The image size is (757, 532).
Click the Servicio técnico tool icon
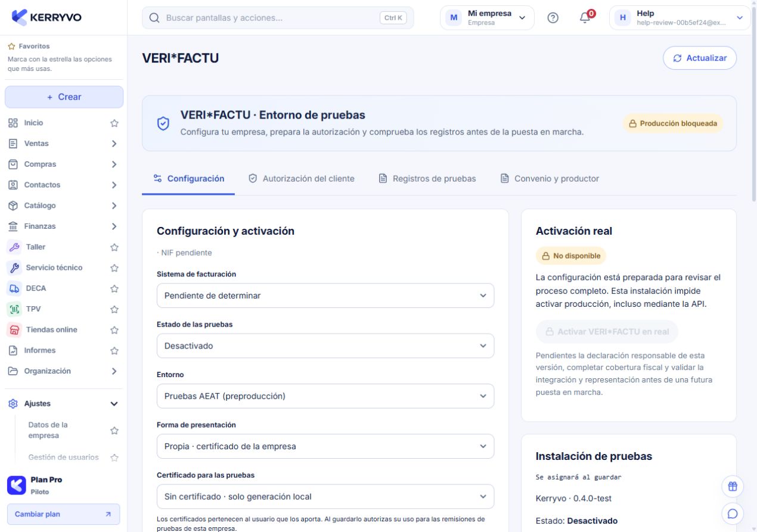click(x=14, y=267)
